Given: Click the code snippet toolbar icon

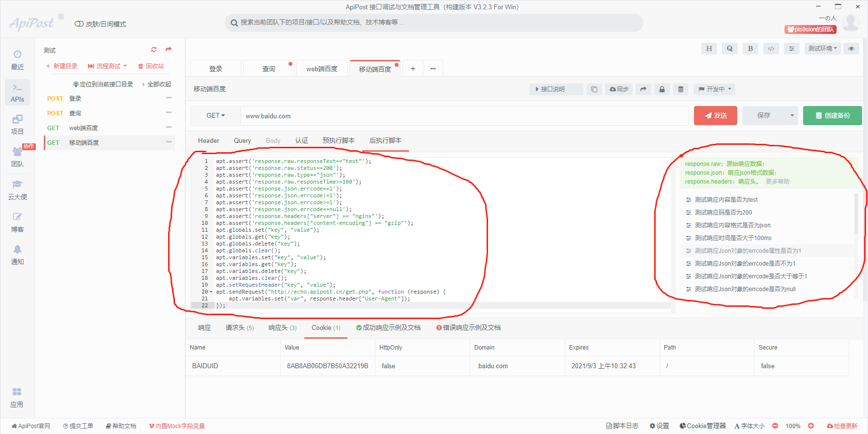Looking at the screenshot, I should [771, 49].
